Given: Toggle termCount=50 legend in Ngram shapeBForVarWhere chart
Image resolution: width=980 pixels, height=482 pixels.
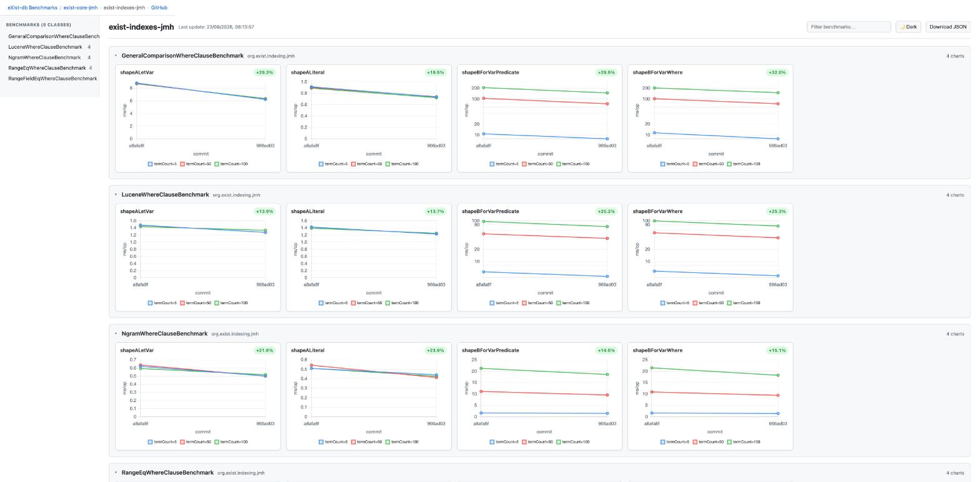Looking at the screenshot, I should point(708,442).
